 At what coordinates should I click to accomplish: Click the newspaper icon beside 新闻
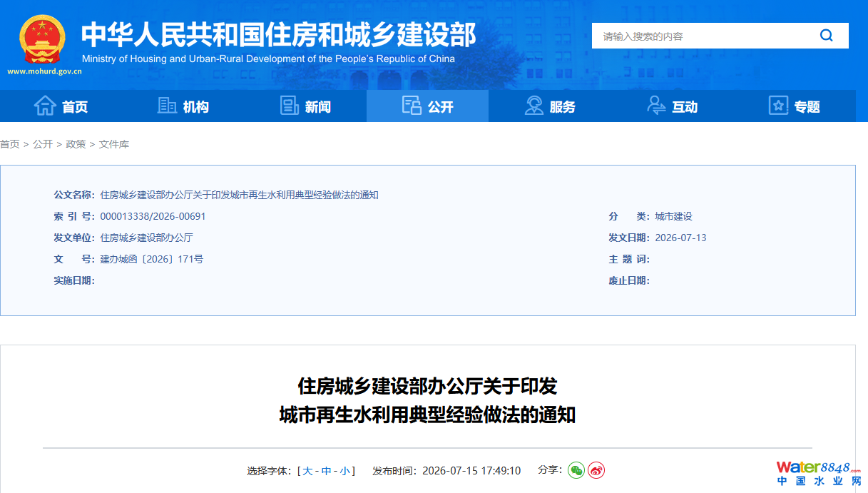pos(290,106)
